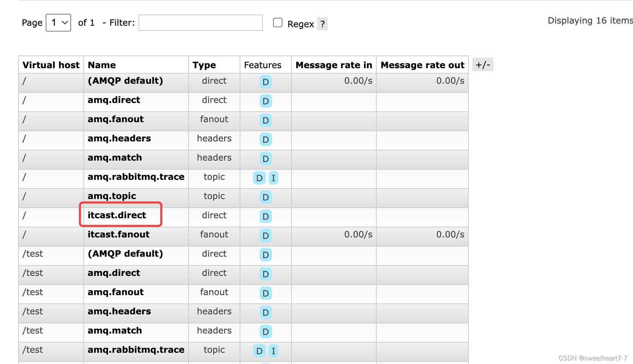Open the itcast.fanout exchange
This screenshot has width=633, height=364.
[119, 234]
